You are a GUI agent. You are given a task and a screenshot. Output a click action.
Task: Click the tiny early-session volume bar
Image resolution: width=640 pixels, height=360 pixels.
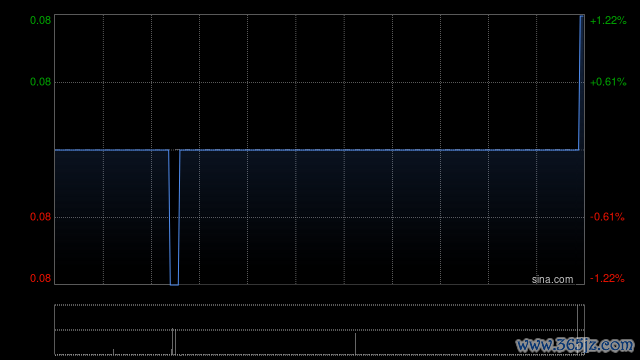(113, 352)
